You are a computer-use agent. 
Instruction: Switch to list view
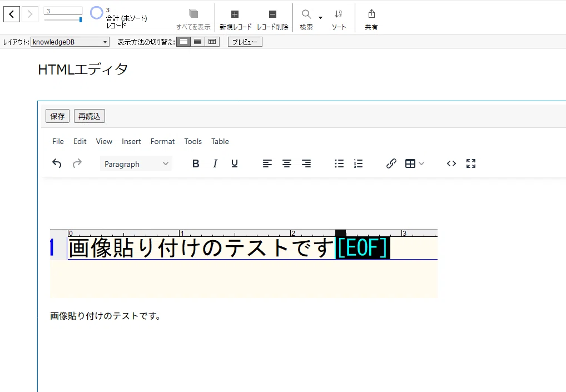pos(197,42)
